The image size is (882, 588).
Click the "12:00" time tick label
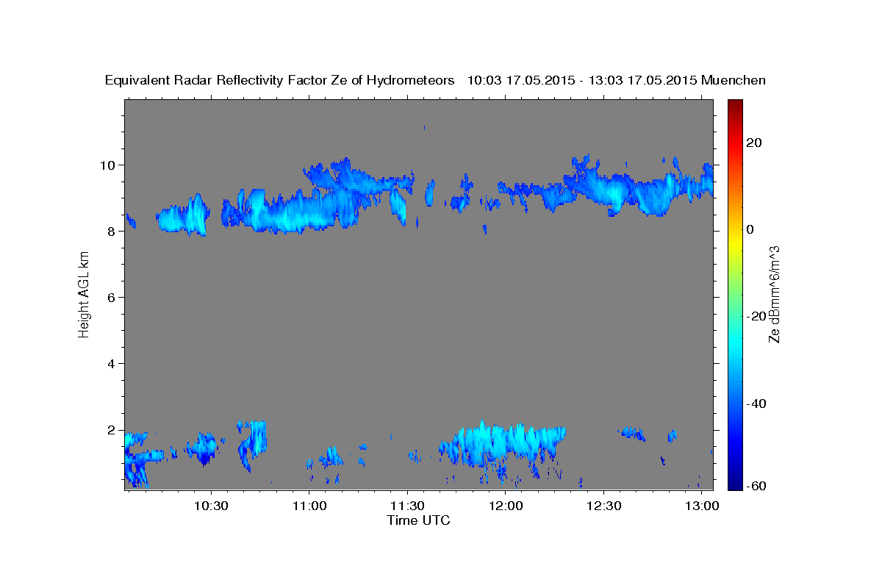click(x=506, y=506)
